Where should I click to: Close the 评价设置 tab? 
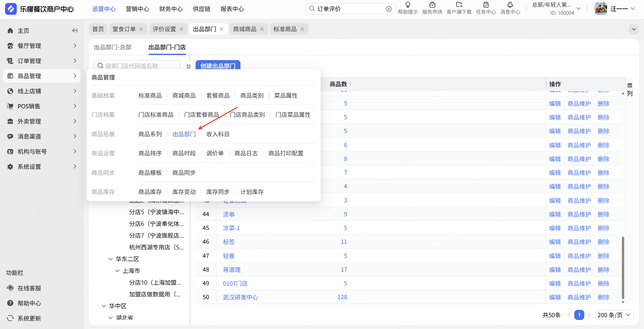[181, 29]
